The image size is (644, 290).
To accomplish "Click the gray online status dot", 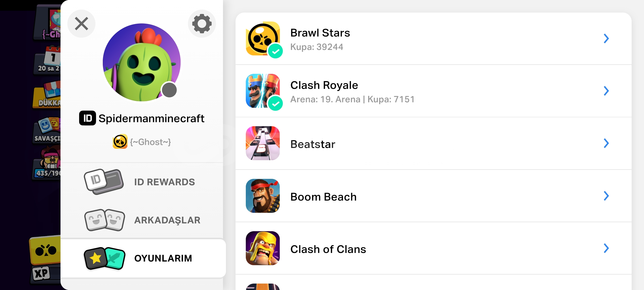I will pos(169,90).
